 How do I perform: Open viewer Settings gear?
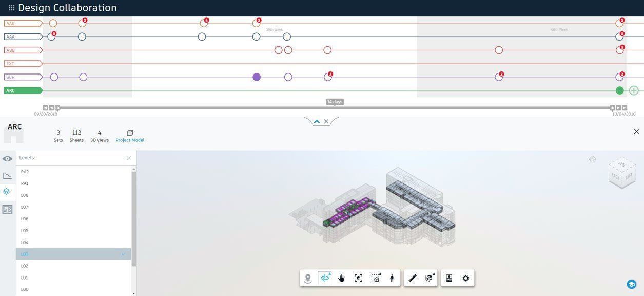click(x=465, y=278)
